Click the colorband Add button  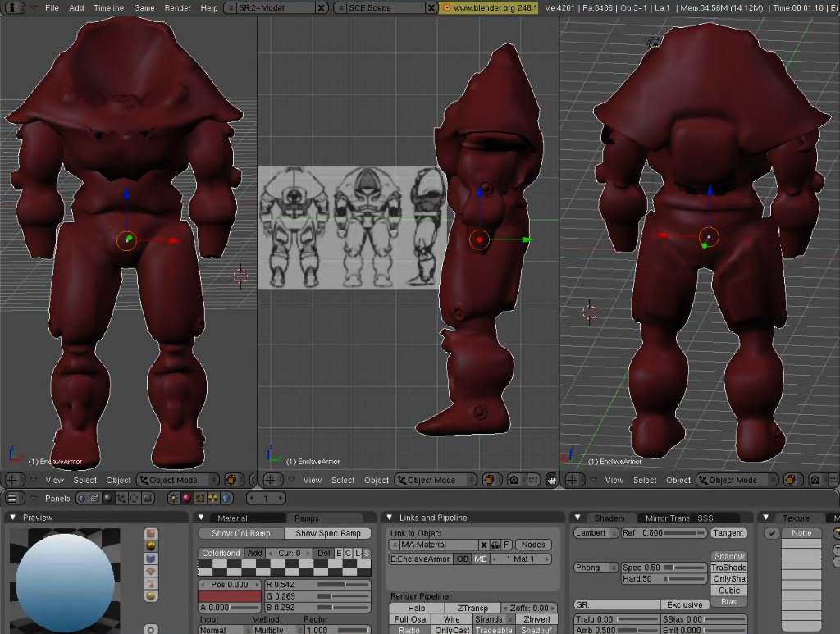tap(255, 553)
